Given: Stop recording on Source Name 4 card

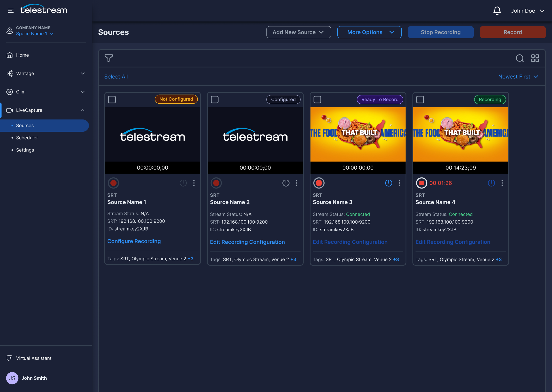Looking at the screenshot, I should click(421, 183).
